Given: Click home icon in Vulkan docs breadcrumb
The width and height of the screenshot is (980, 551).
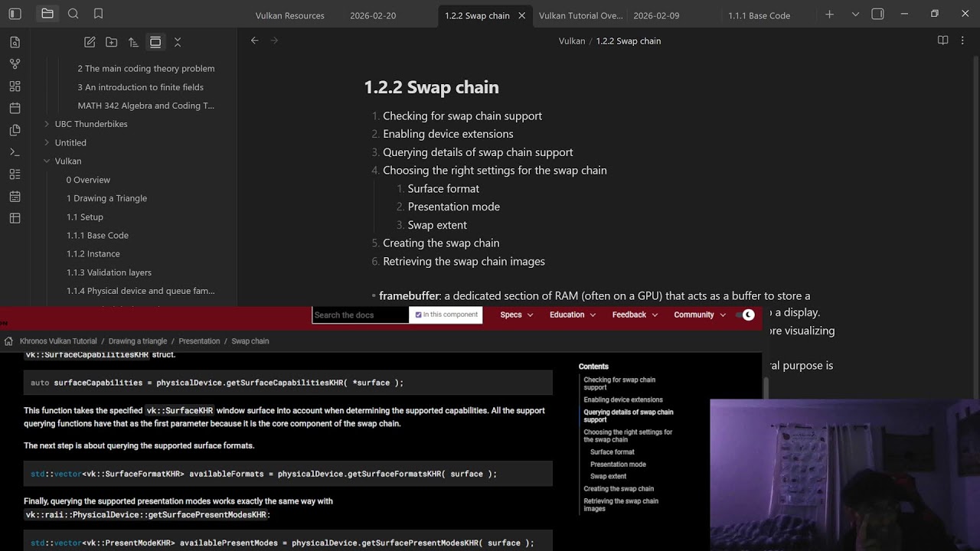Looking at the screenshot, I should pyautogui.click(x=8, y=341).
